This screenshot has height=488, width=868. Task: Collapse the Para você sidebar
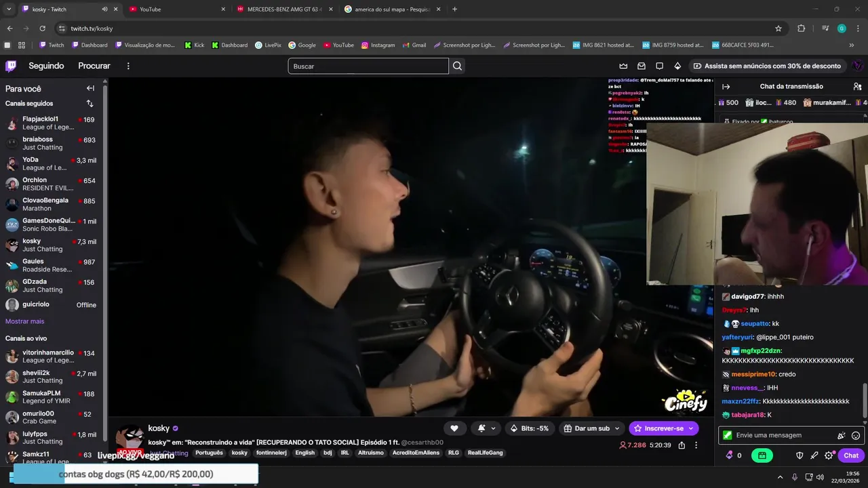coord(90,88)
